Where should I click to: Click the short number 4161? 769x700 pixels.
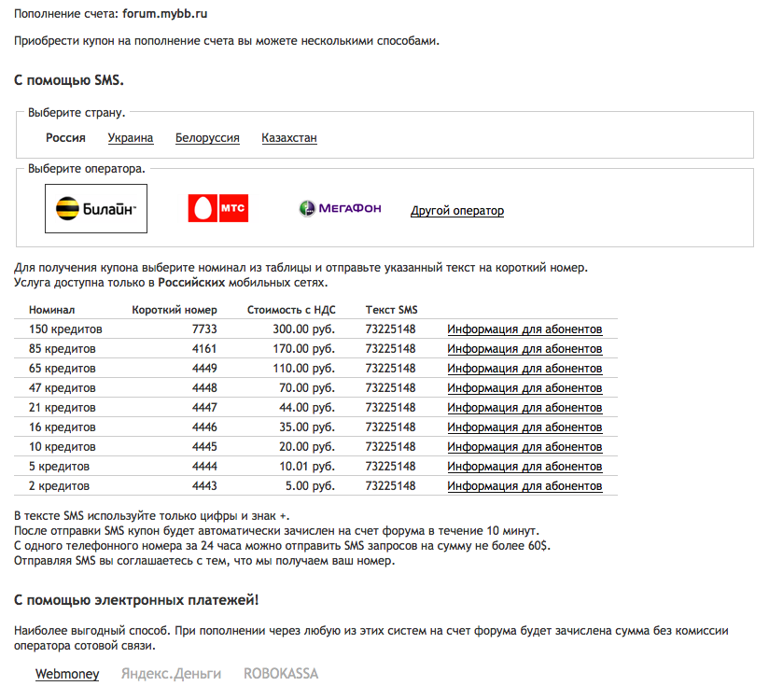pyautogui.click(x=204, y=349)
